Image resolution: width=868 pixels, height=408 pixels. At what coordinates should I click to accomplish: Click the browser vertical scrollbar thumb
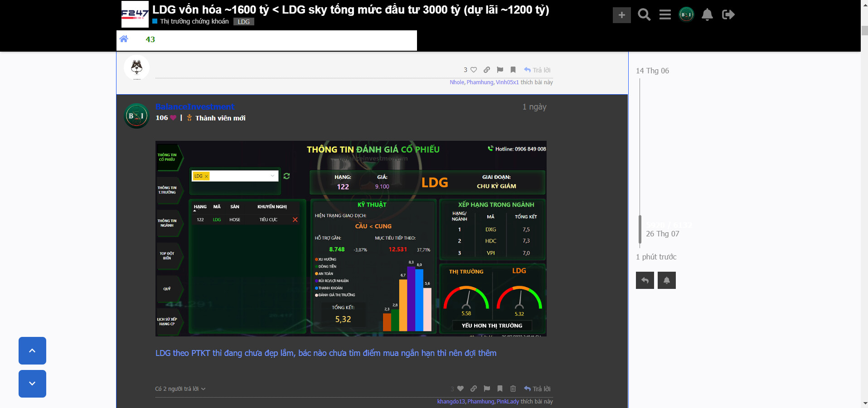[x=864, y=31]
